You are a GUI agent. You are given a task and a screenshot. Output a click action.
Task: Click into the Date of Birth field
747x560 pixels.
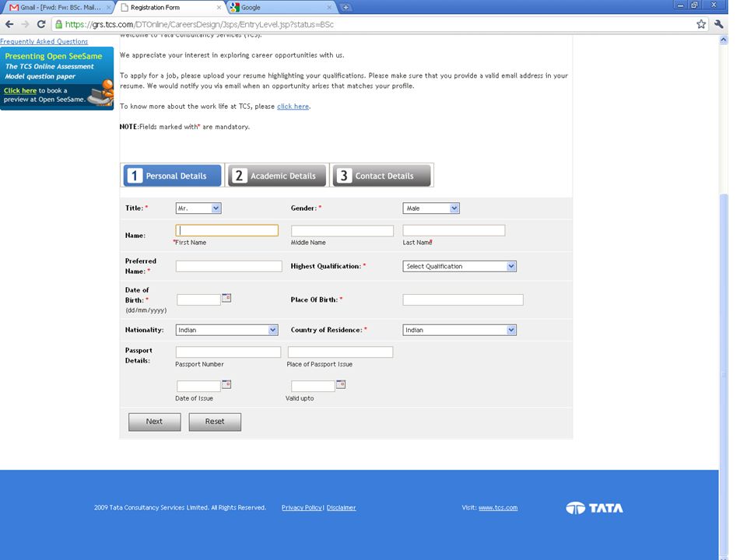[x=198, y=299]
